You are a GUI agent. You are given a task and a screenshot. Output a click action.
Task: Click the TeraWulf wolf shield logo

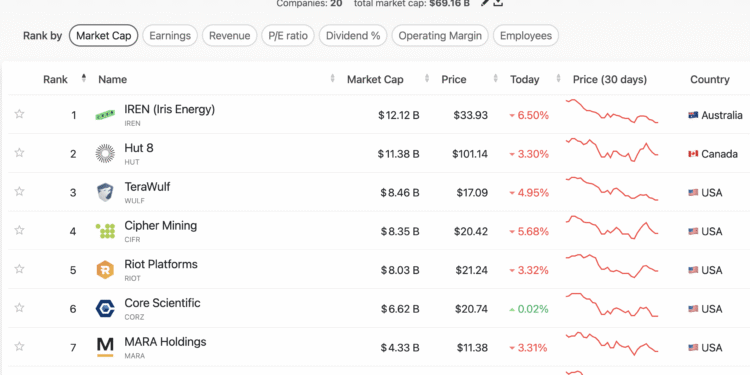105,192
